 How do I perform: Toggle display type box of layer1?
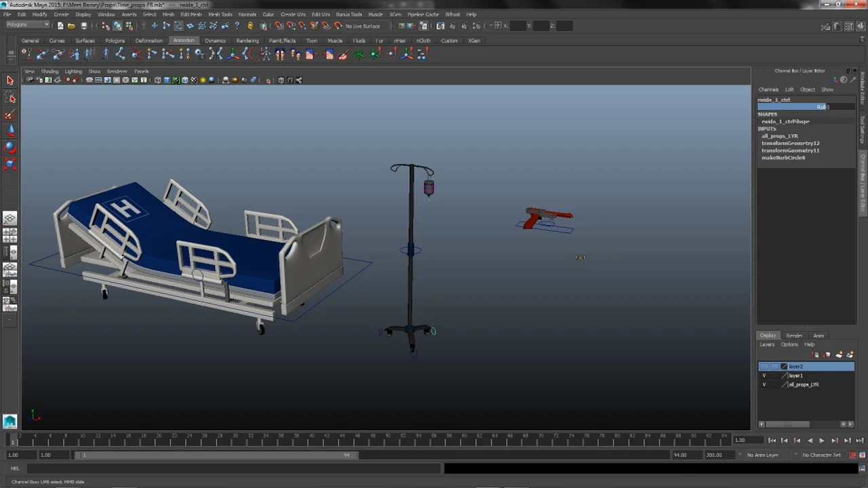pos(774,375)
